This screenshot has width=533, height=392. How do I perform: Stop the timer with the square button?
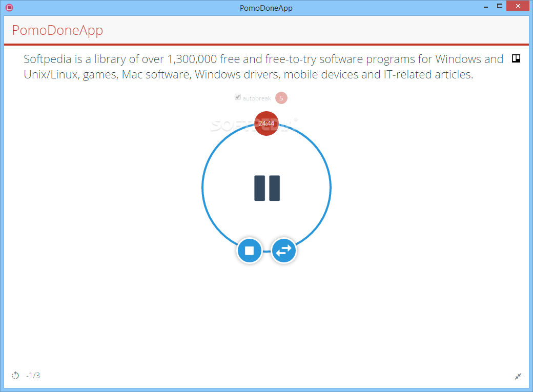(x=250, y=251)
